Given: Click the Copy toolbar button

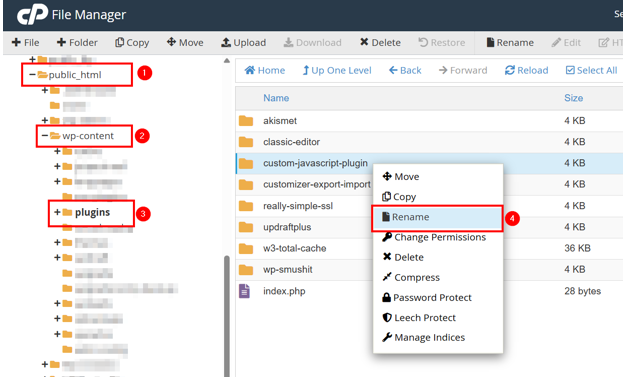Looking at the screenshot, I should coord(132,43).
